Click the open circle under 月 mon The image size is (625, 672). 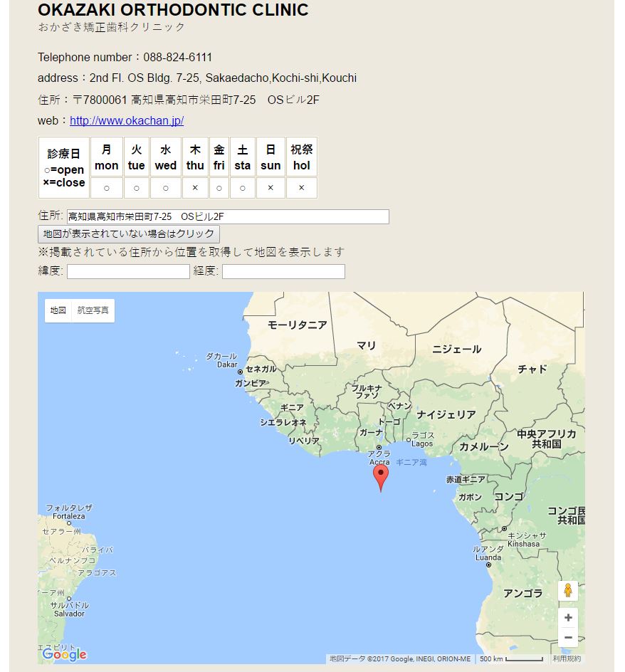[x=106, y=187]
